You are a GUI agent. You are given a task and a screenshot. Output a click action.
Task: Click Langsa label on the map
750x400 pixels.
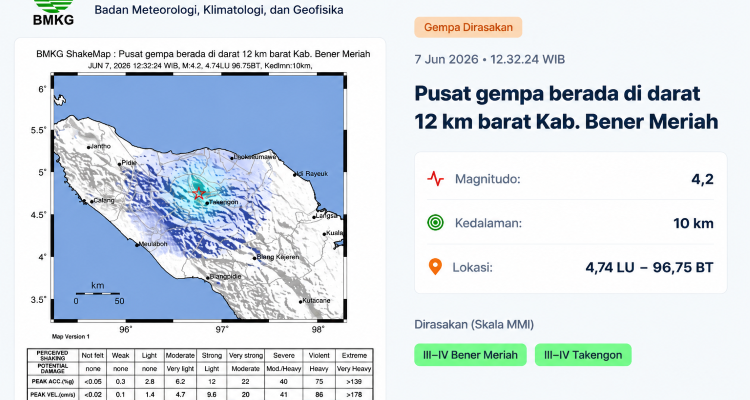327,216
